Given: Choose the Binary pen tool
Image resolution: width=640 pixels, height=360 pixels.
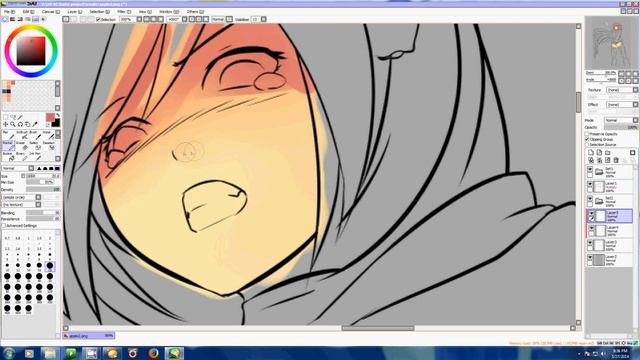Looking at the screenshot, I should click(22, 156).
